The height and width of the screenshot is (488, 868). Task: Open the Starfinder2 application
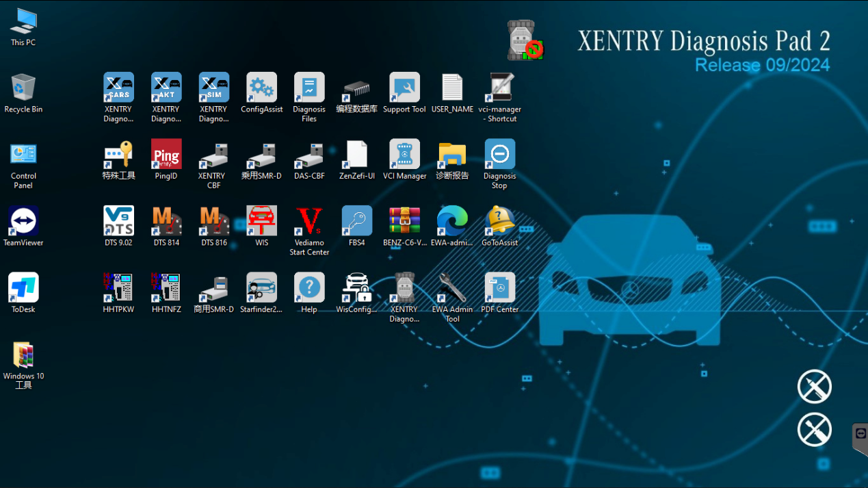point(261,287)
